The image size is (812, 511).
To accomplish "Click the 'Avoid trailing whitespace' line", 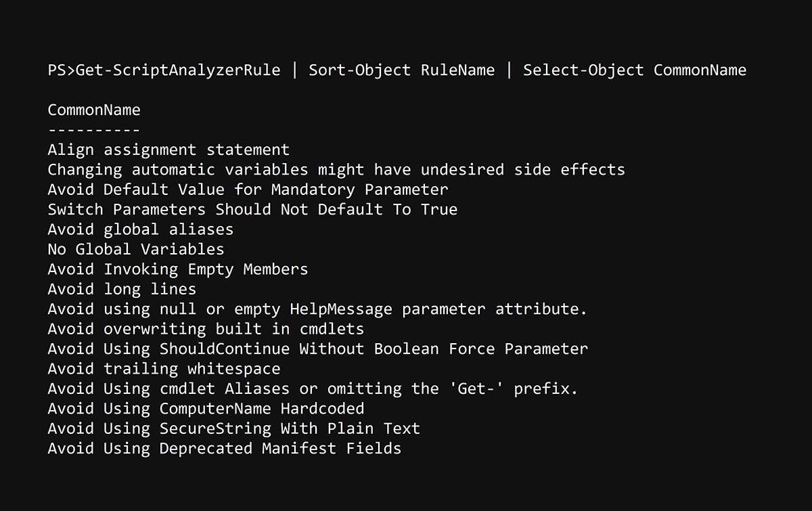I will (164, 369).
